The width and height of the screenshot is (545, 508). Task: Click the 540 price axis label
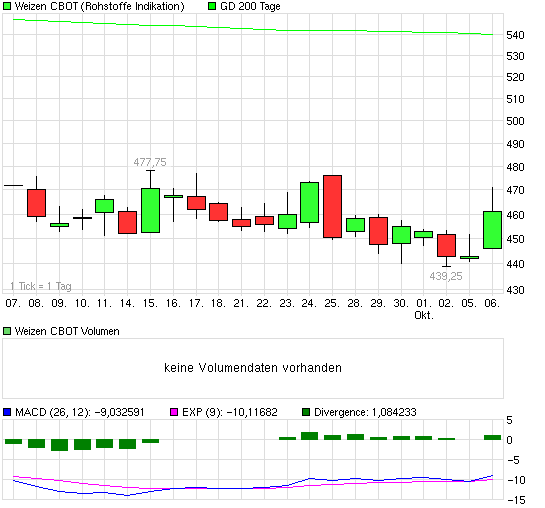pyautogui.click(x=515, y=35)
